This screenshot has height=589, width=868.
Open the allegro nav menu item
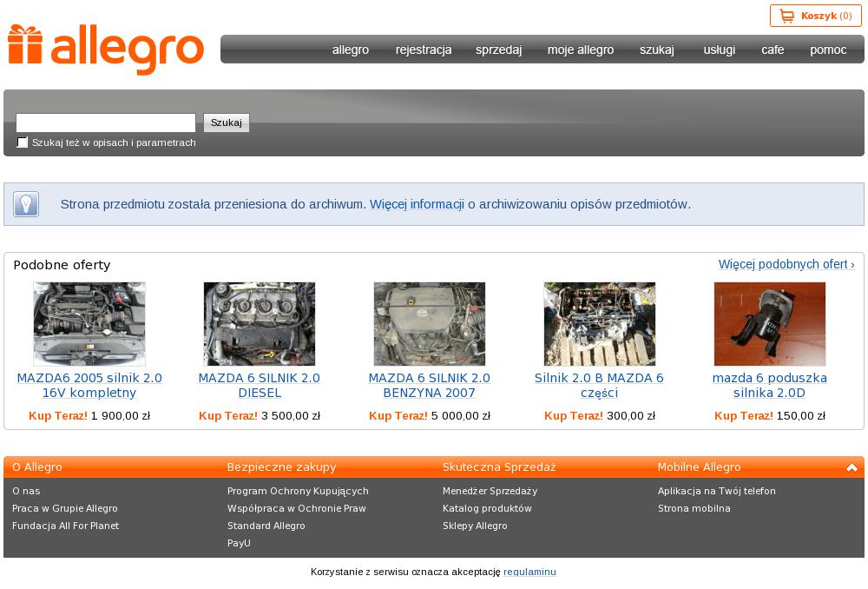point(351,50)
